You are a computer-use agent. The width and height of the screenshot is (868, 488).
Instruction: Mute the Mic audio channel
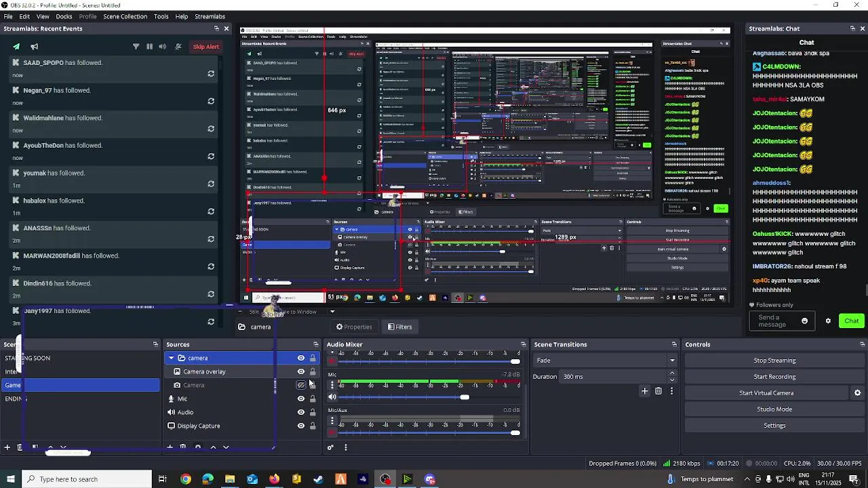332,397
